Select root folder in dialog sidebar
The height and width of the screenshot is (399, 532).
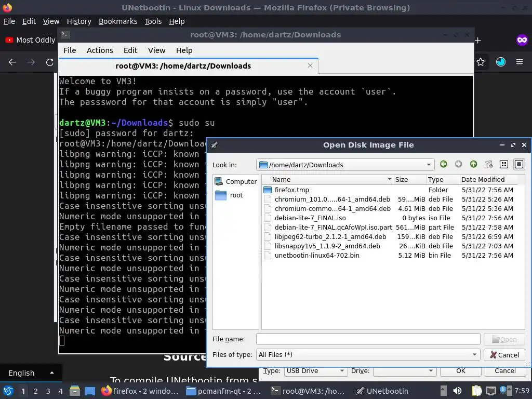point(229,195)
